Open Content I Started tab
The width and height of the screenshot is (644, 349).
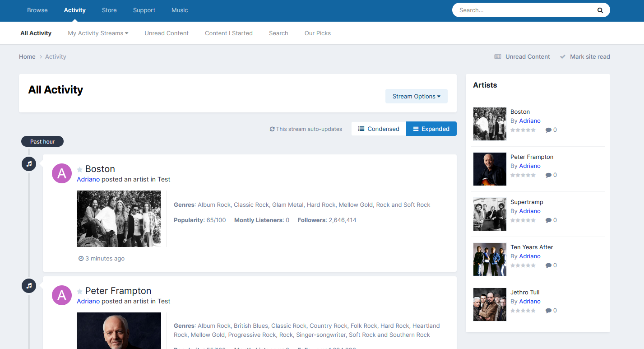(x=229, y=33)
